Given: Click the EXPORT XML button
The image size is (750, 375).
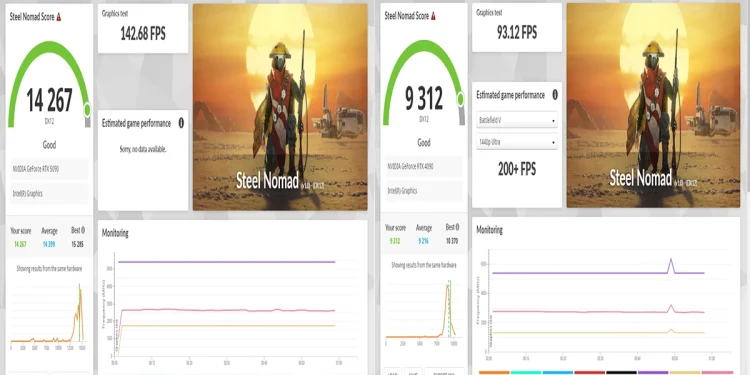Looking at the screenshot, I should point(445,372).
